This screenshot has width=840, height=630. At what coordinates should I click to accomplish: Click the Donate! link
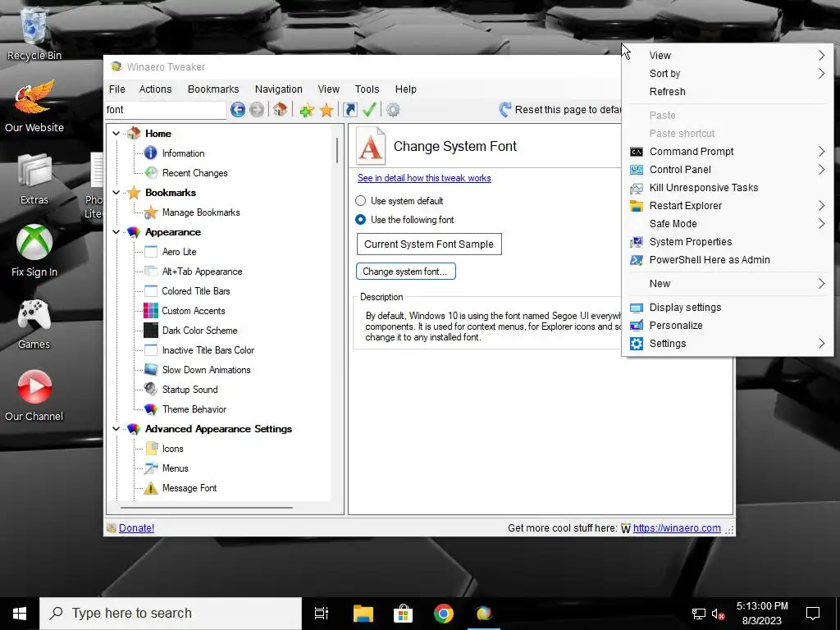click(x=137, y=528)
